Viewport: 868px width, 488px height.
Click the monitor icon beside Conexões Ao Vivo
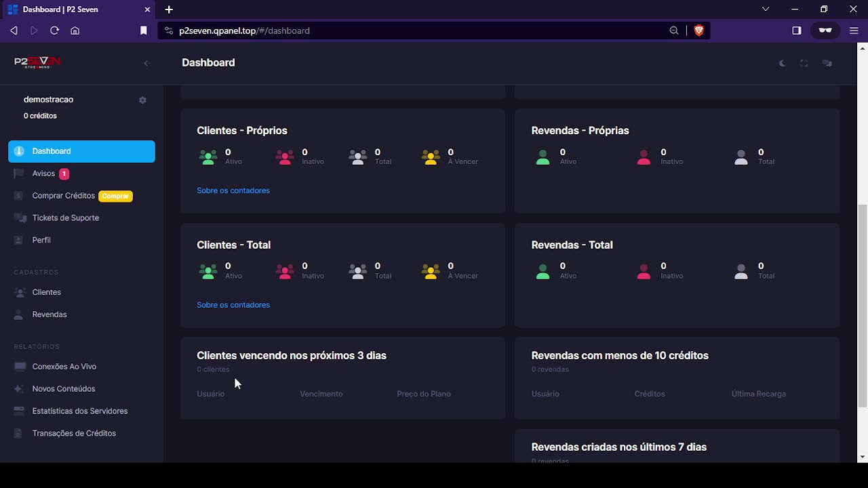(19, 367)
